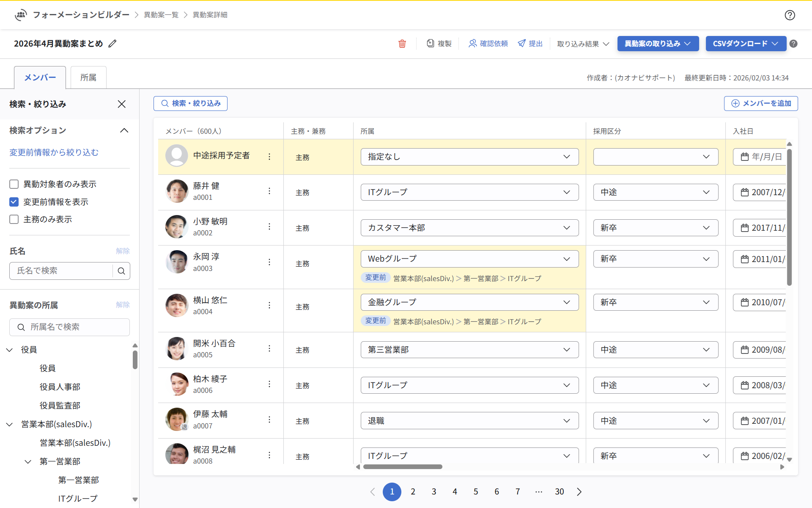Open 小野 敏明's カスタマー本部 affiliation dropdown
This screenshot has width=812, height=508.
469,227
